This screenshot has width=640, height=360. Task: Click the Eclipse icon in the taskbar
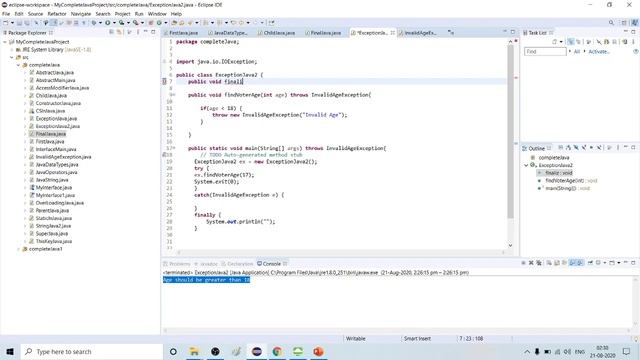[257, 351]
